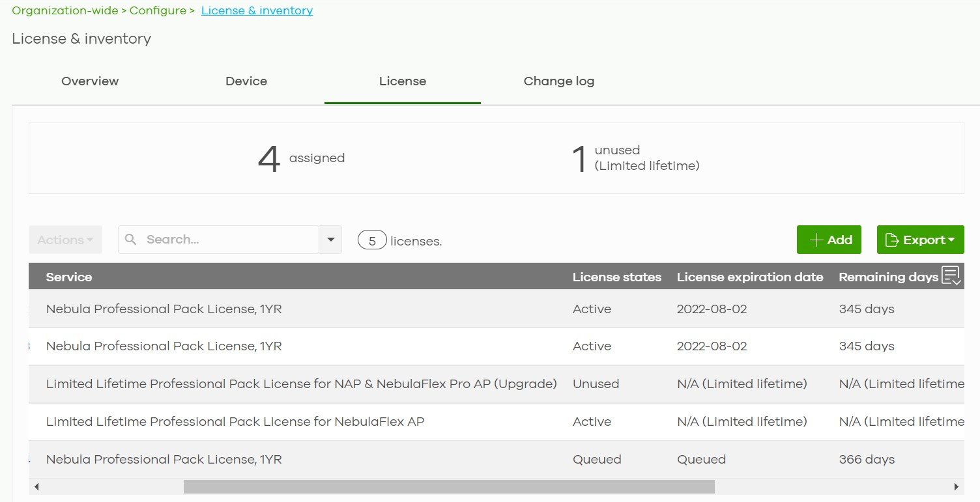Click the scrollbar left arrow
Image resolution: width=980 pixels, height=502 pixels.
tap(36, 486)
